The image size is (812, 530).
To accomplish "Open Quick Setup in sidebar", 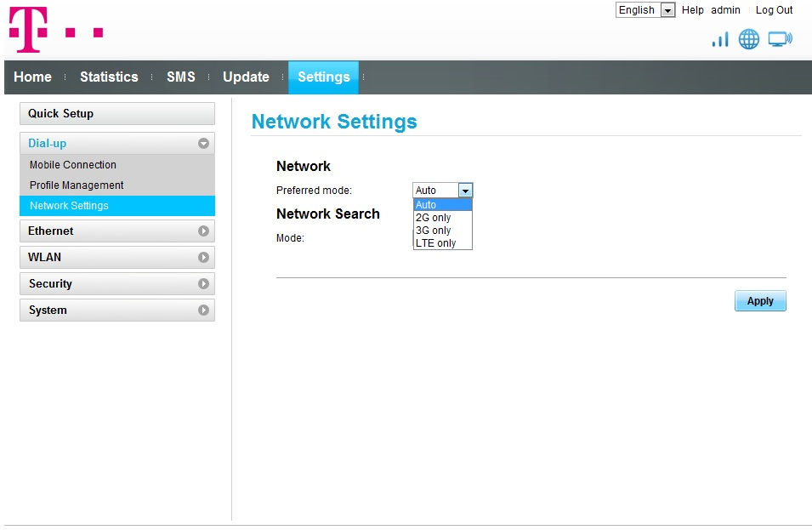I will [x=117, y=113].
